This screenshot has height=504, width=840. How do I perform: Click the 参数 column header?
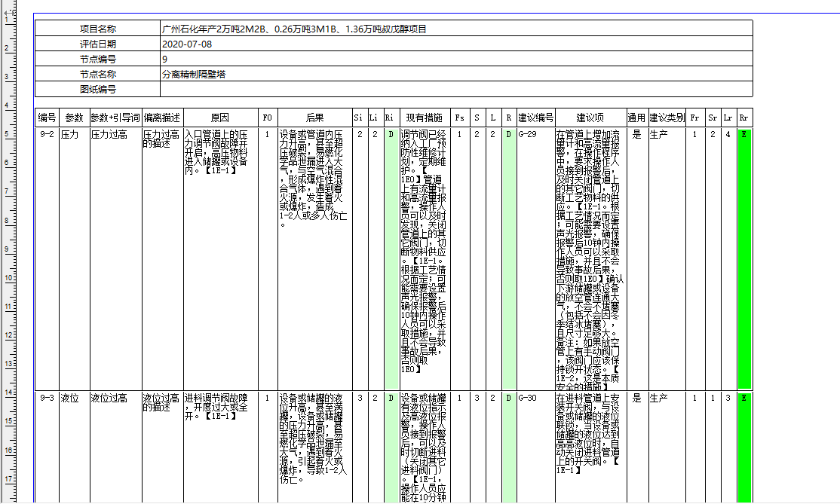(x=74, y=118)
